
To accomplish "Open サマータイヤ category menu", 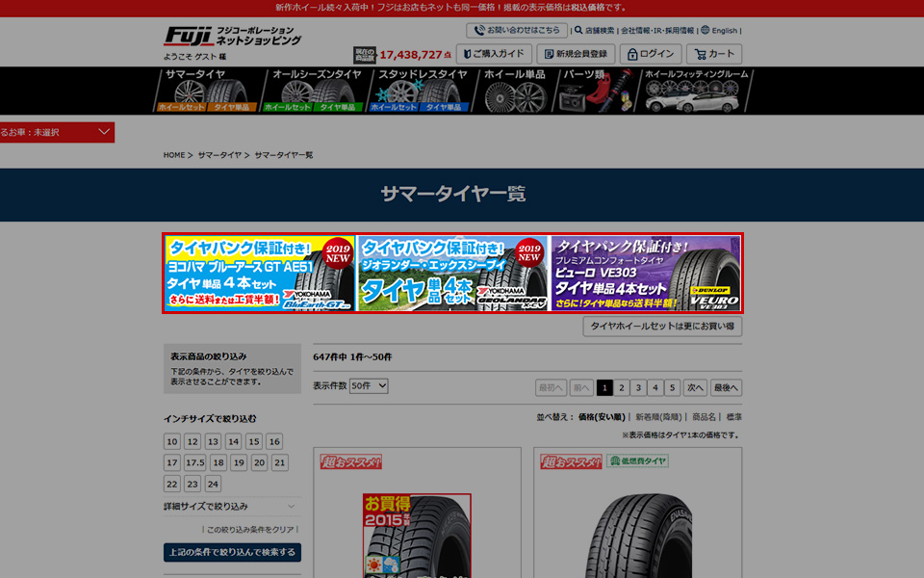I will 195,74.
